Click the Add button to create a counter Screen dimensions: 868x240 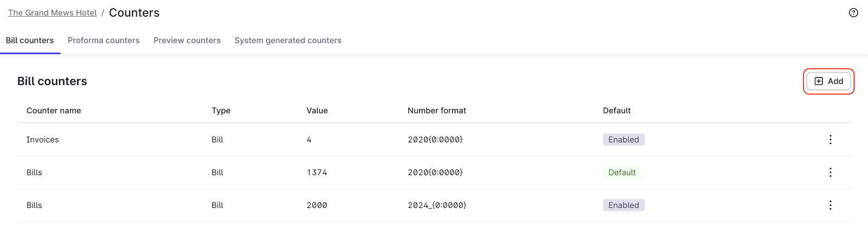828,81
